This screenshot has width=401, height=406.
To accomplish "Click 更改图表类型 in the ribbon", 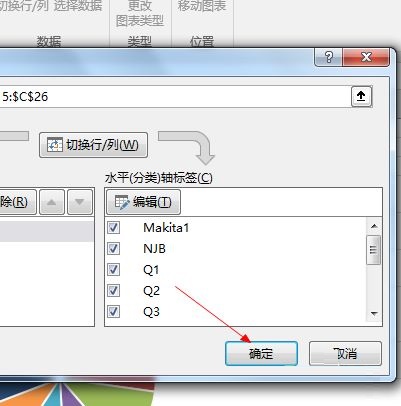I will [140, 13].
